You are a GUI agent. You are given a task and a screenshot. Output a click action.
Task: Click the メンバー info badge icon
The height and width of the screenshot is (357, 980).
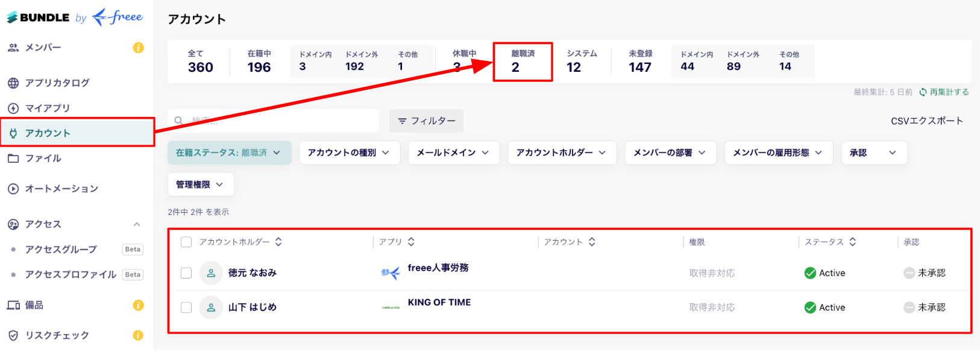(138, 48)
